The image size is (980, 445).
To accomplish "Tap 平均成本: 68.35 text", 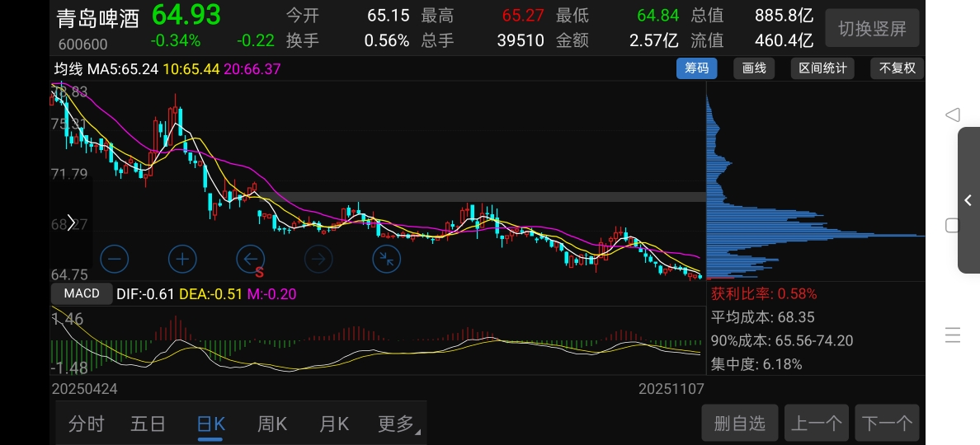I will (762, 317).
